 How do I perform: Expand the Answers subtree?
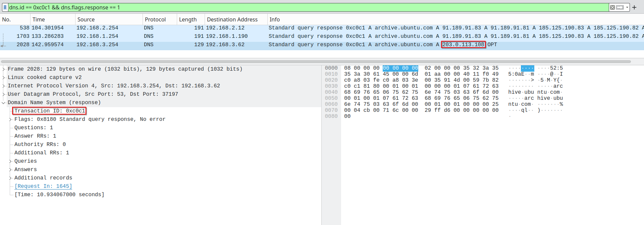point(10,169)
